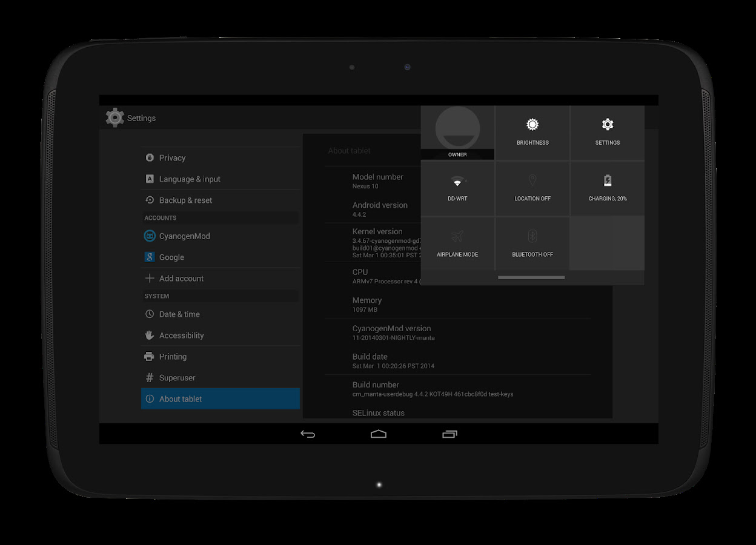Viewport: 756px width, 545px height.
Task: Click the Printing printer icon
Action: (149, 356)
